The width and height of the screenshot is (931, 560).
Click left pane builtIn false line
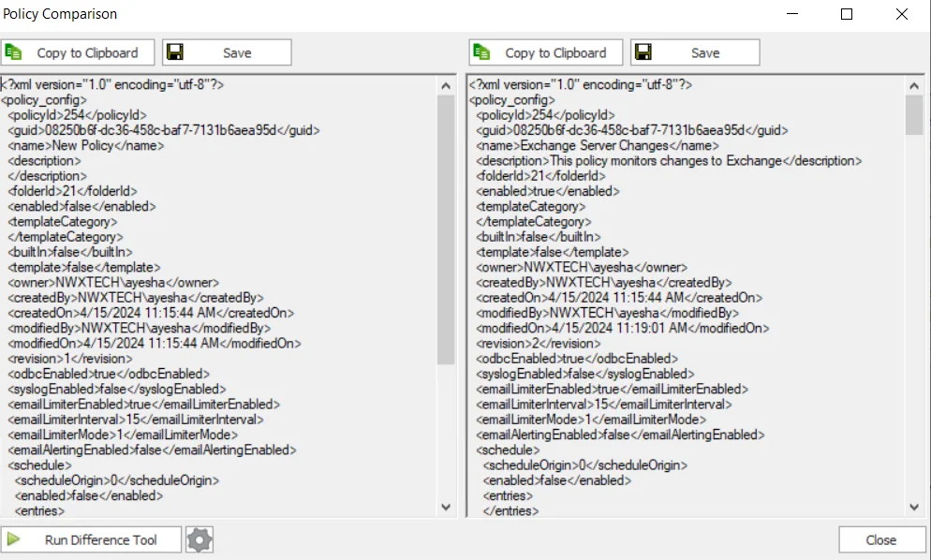[70, 252]
